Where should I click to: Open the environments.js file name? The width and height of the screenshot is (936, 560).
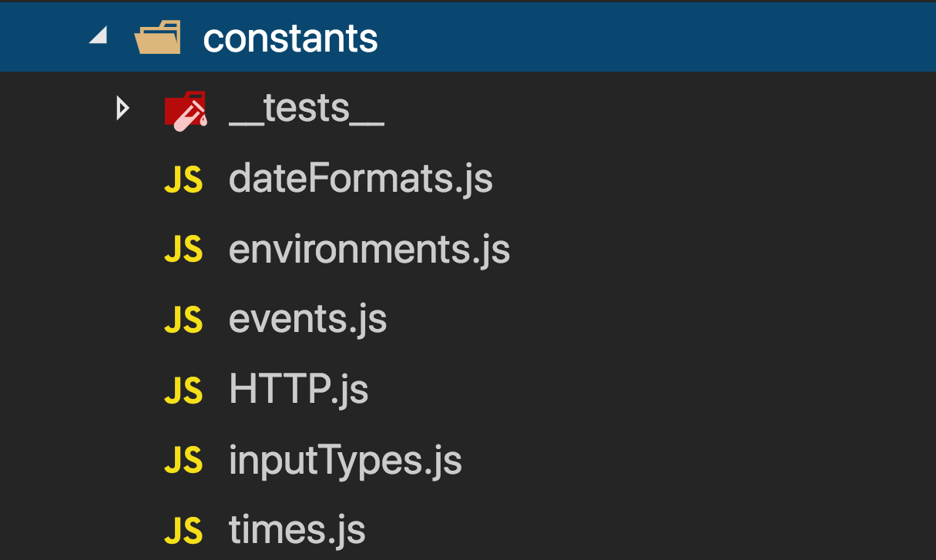click(369, 250)
